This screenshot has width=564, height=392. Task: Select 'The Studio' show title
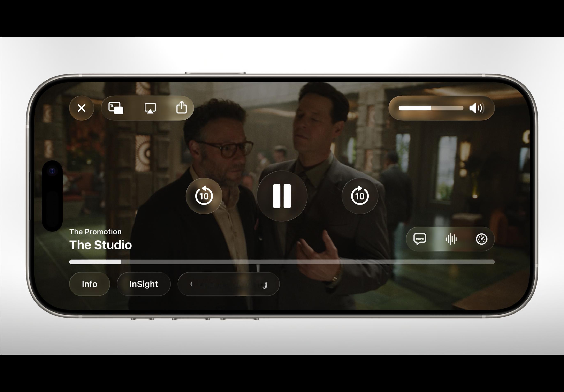tap(100, 245)
